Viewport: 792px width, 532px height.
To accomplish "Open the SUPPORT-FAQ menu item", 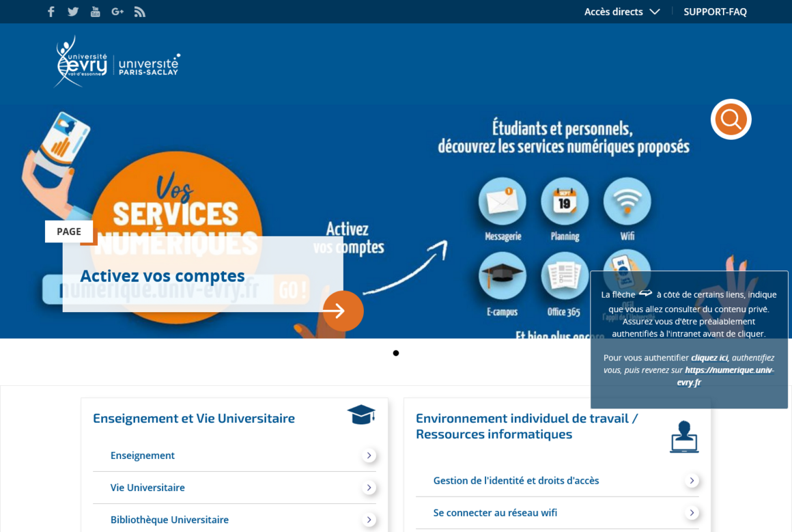I will pyautogui.click(x=716, y=11).
